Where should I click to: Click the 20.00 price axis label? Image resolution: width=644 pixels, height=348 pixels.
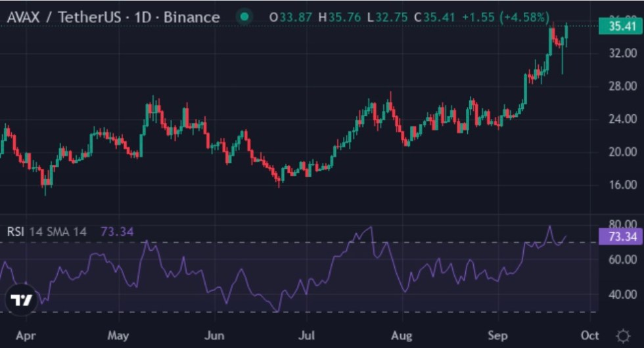tap(623, 152)
